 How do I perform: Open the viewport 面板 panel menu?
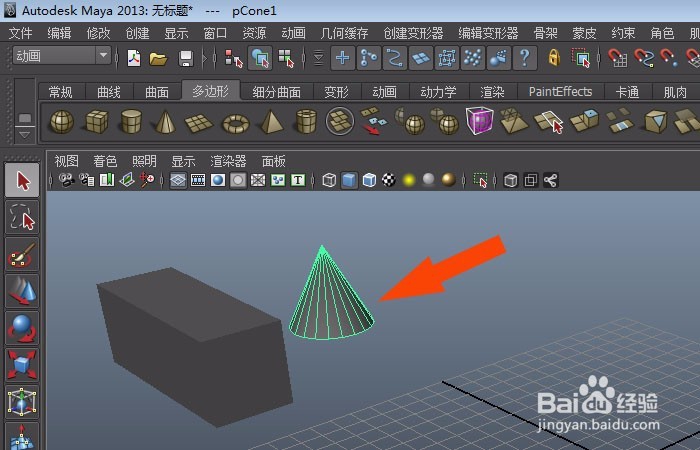coord(274,161)
